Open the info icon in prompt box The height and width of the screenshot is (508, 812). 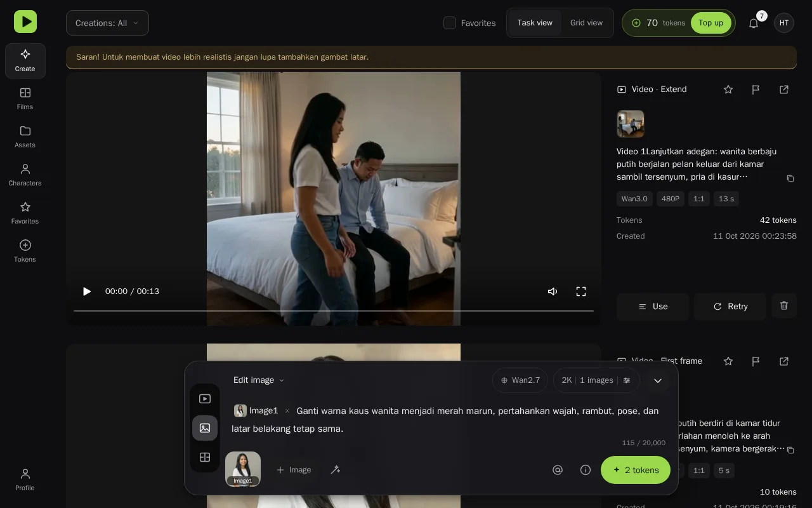pos(586,470)
